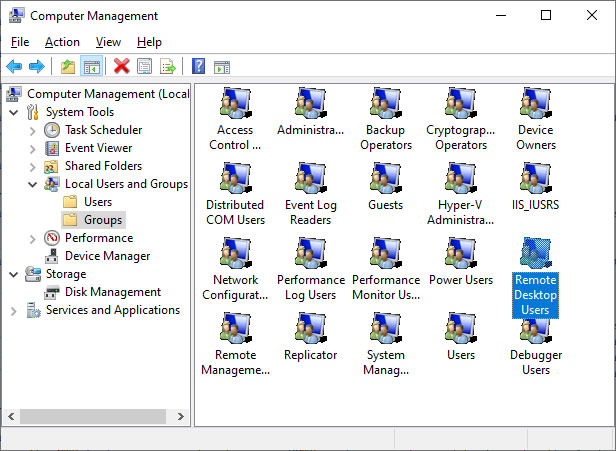This screenshot has width=616, height=451.
Task: Open the Action menu
Action: [x=62, y=42]
